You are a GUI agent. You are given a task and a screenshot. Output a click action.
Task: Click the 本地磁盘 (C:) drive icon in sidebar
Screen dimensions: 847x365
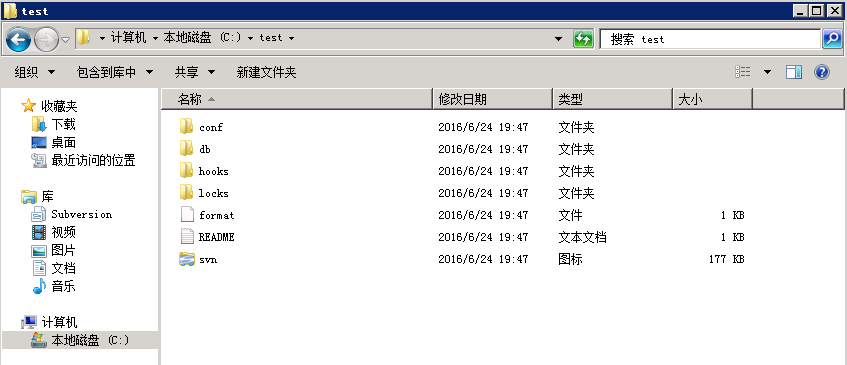[39, 340]
